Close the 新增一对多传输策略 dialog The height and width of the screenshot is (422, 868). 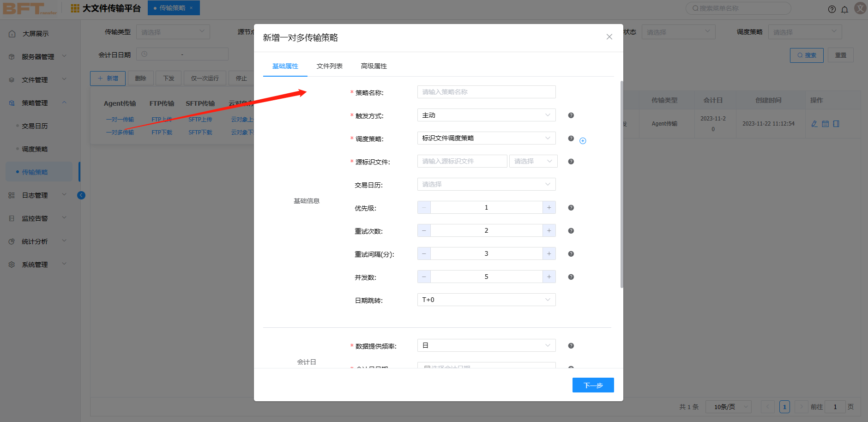point(609,37)
